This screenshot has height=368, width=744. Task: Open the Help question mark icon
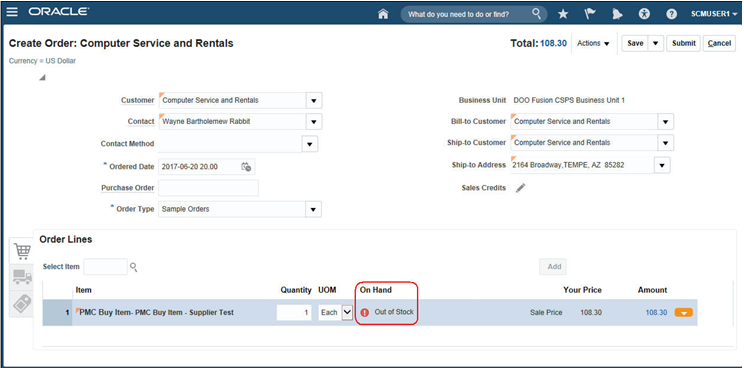tap(671, 14)
